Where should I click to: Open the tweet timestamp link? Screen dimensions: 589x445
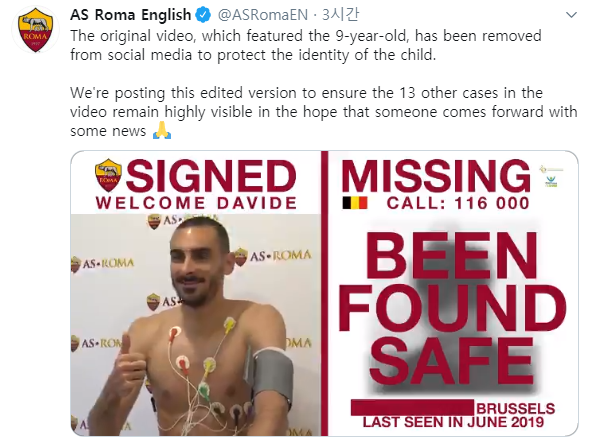click(340, 15)
